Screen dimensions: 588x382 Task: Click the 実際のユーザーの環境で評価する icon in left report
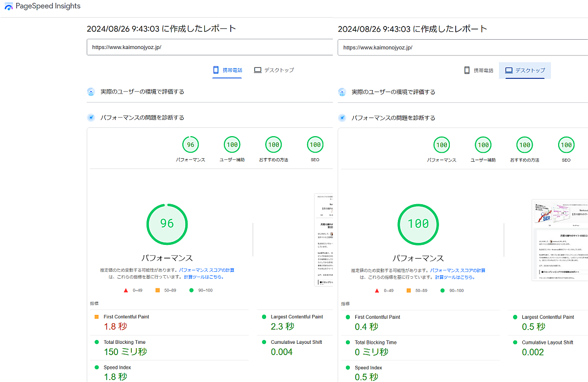point(91,92)
